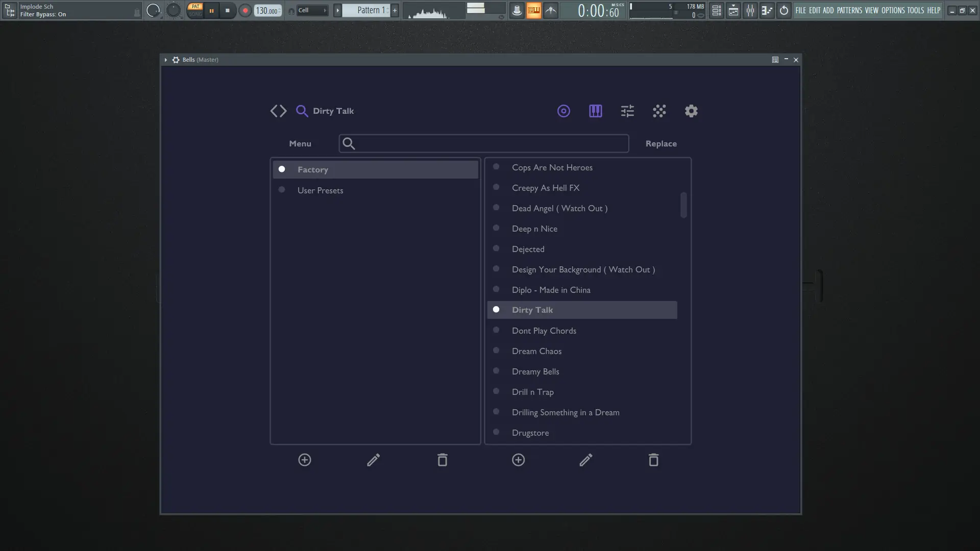Open plugin settings gear icon
This screenshot has height=551, width=980.
click(x=691, y=111)
